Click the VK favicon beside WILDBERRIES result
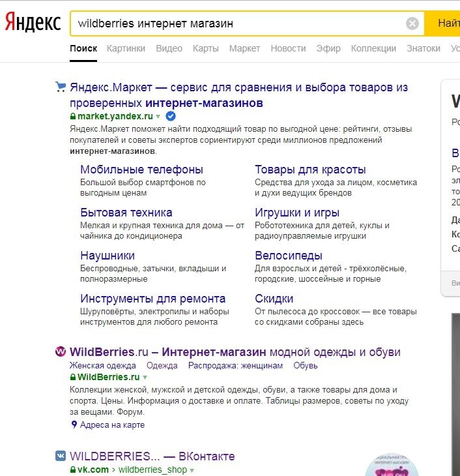The image size is (460, 476). (61, 456)
